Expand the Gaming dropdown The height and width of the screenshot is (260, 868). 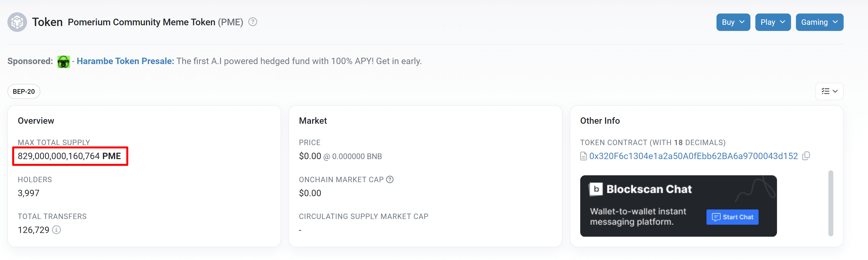(820, 22)
